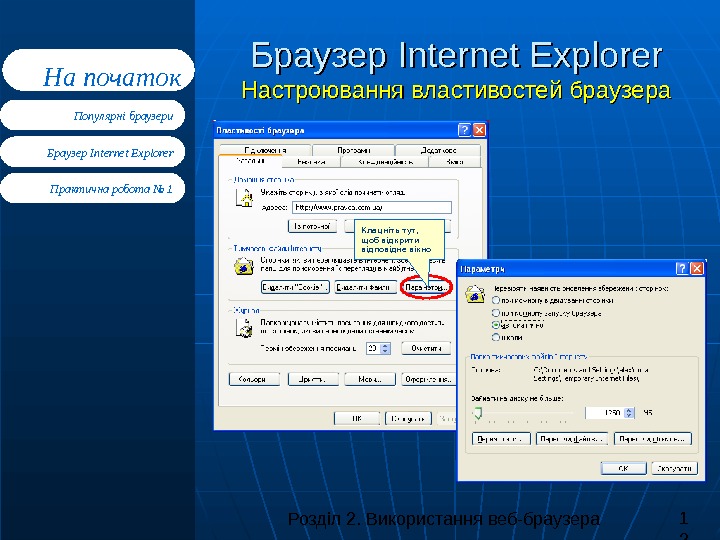Click the home page icon with the house

245,198
